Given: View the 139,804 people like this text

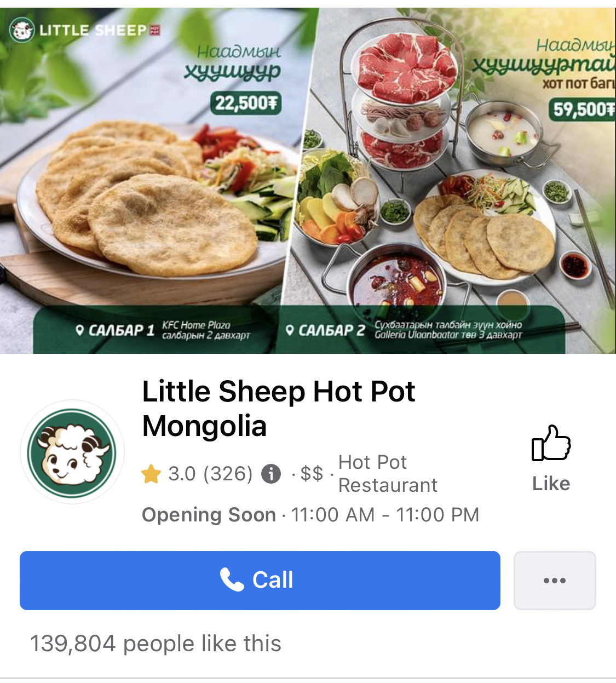Looking at the screenshot, I should tap(156, 644).
